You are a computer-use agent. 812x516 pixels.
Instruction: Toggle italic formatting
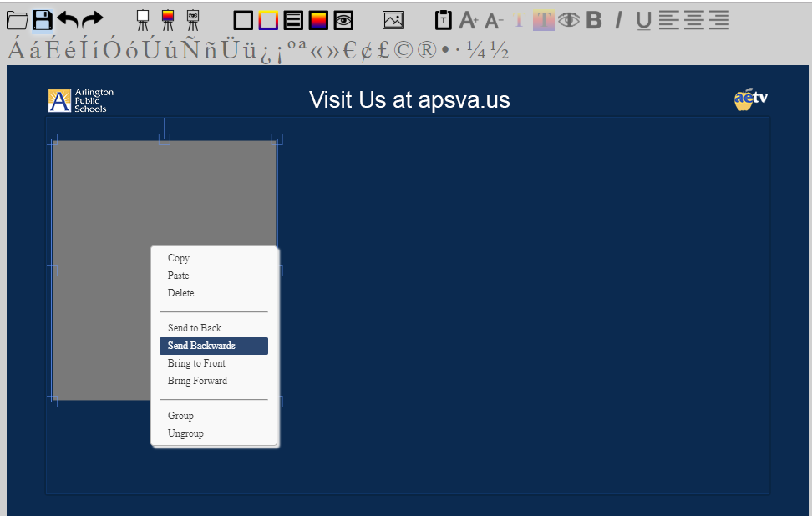[x=617, y=19]
